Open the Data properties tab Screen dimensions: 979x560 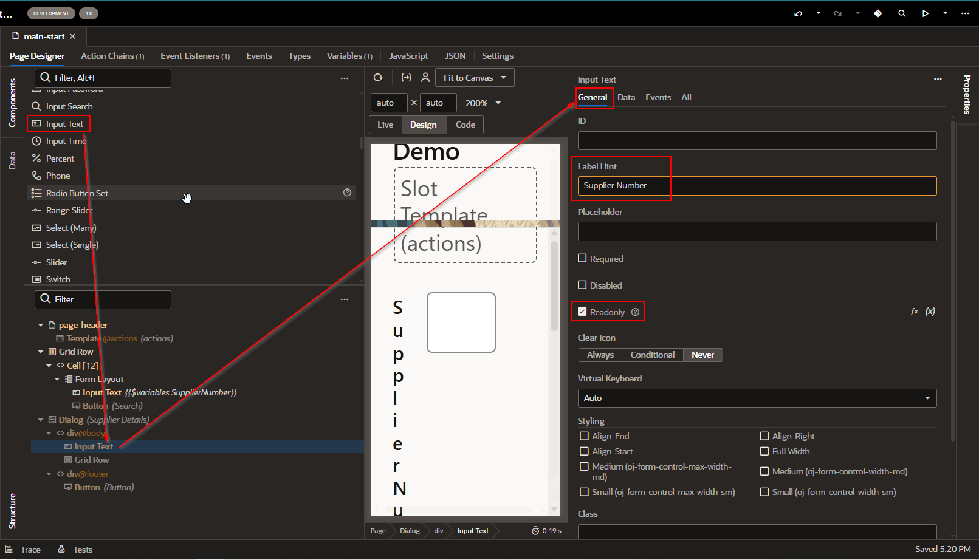pos(626,97)
